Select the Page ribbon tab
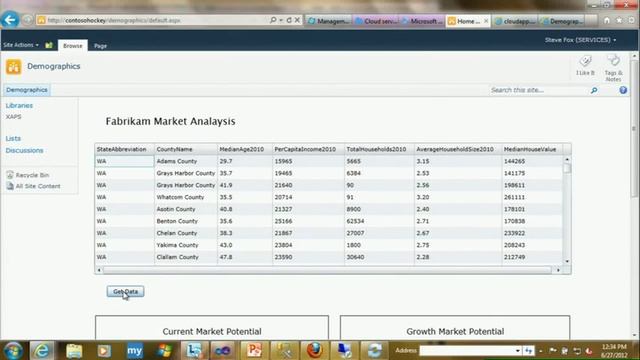The height and width of the screenshot is (360, 640). [100, 46]
